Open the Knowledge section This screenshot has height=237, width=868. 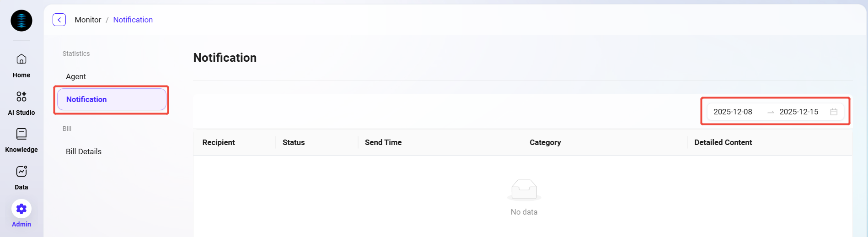click(x=21, y=140)
